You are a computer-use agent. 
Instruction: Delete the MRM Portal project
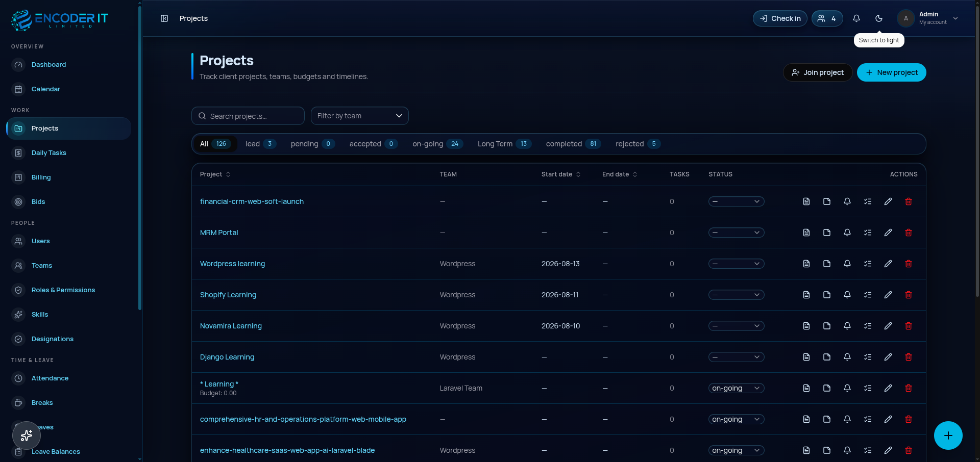[909, 233]
